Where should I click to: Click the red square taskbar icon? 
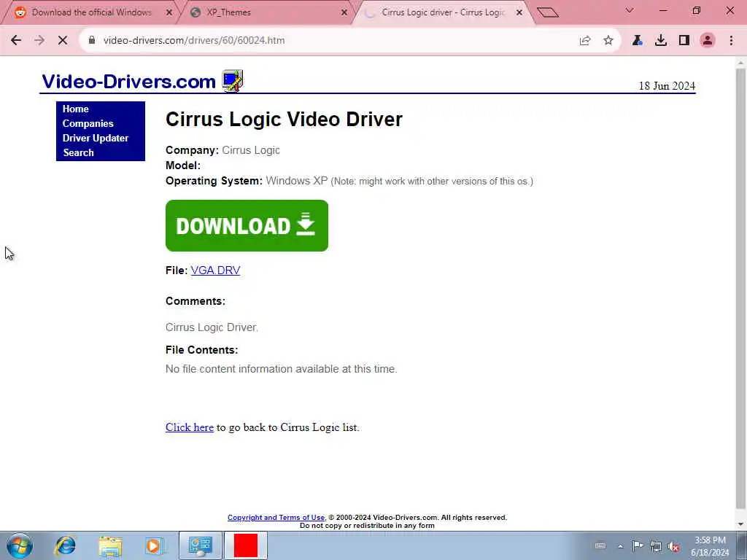[x=246, y=545]
